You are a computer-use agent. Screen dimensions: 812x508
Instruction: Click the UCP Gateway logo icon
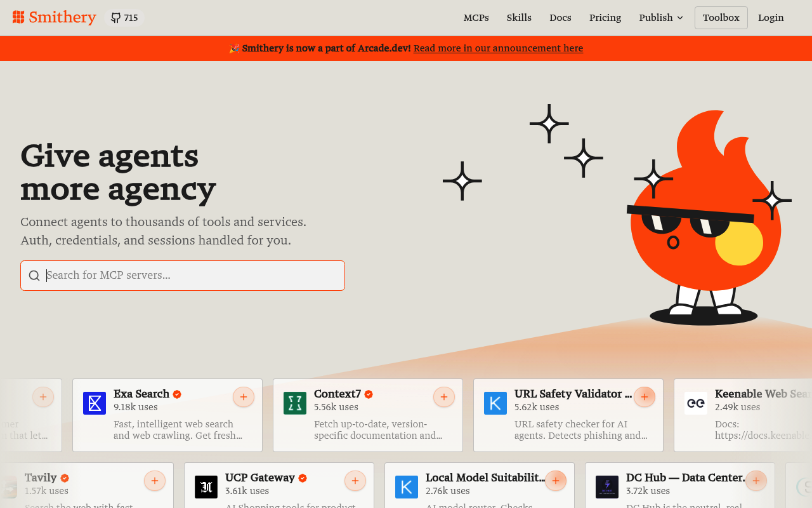[x=206, y=487]
